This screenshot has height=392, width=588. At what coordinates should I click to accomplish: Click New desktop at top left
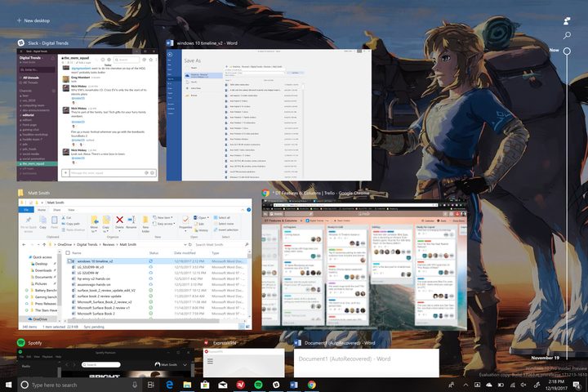[x=33, y=20]
